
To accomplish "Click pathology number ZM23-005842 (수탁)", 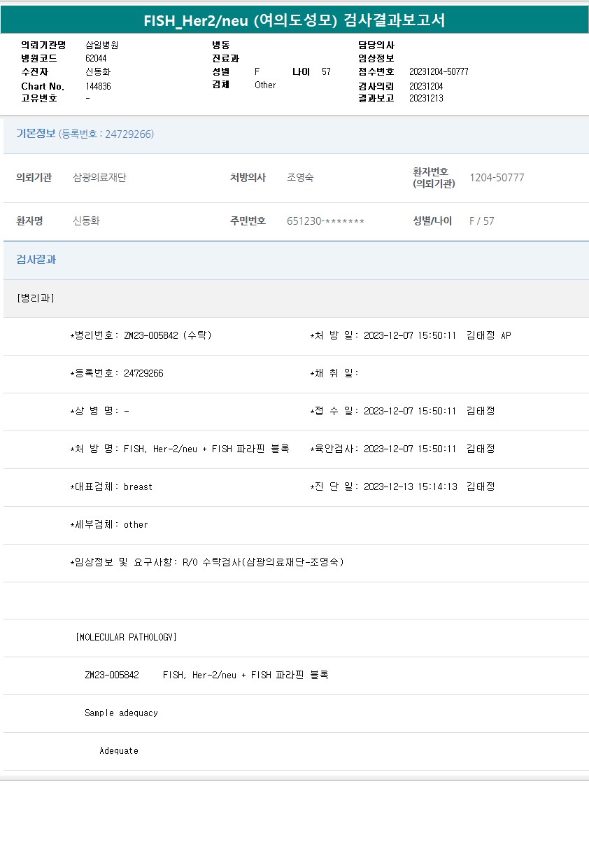I will pyautogui.click(x=168, y=335).
